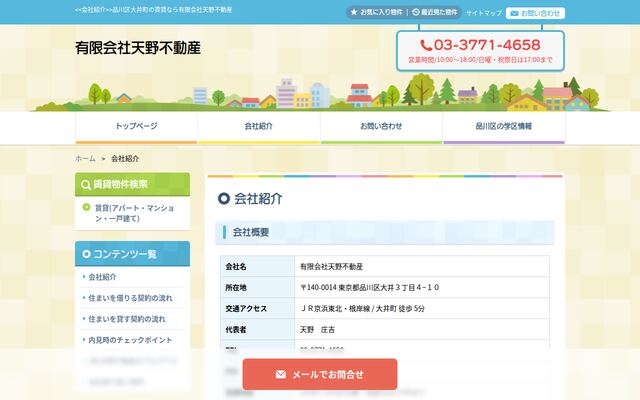
Task: Click the 会社名 row label
Action: (236, 267)
